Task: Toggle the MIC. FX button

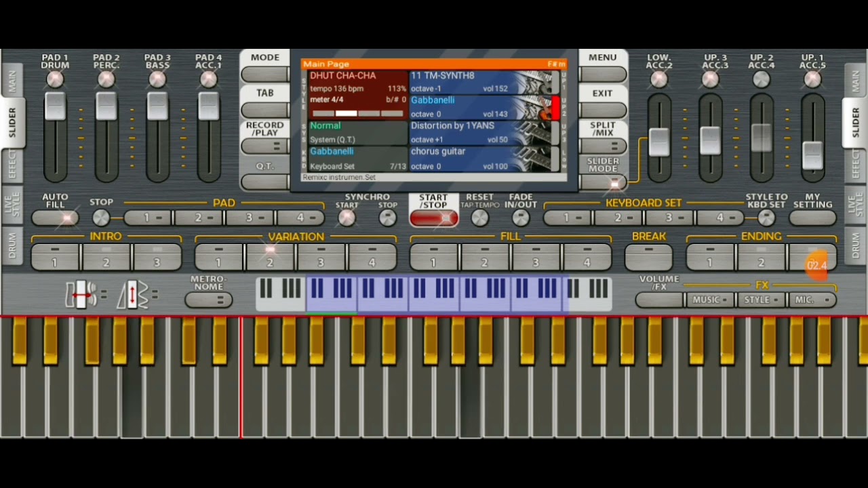Action: click(812, 300)
